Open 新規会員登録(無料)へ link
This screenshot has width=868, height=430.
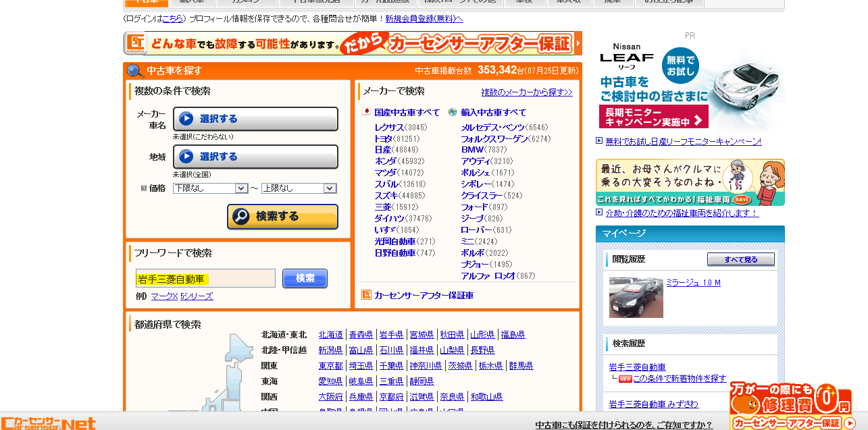[424, 19]
